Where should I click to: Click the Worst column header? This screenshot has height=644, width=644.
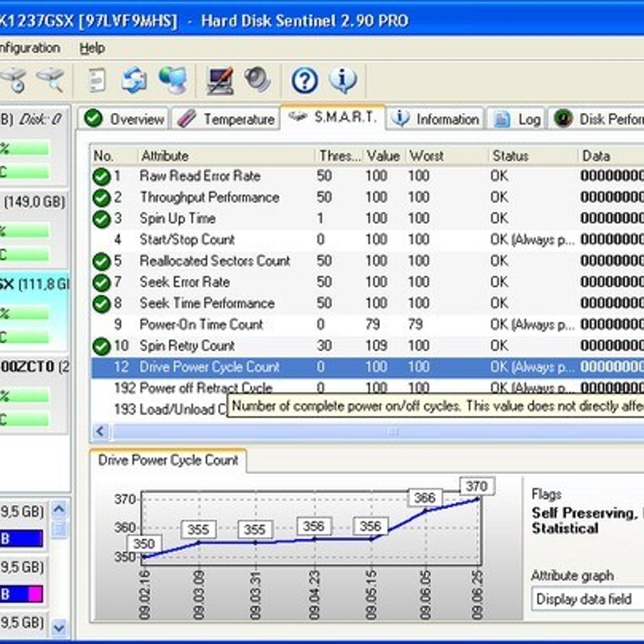click(447, 156)
